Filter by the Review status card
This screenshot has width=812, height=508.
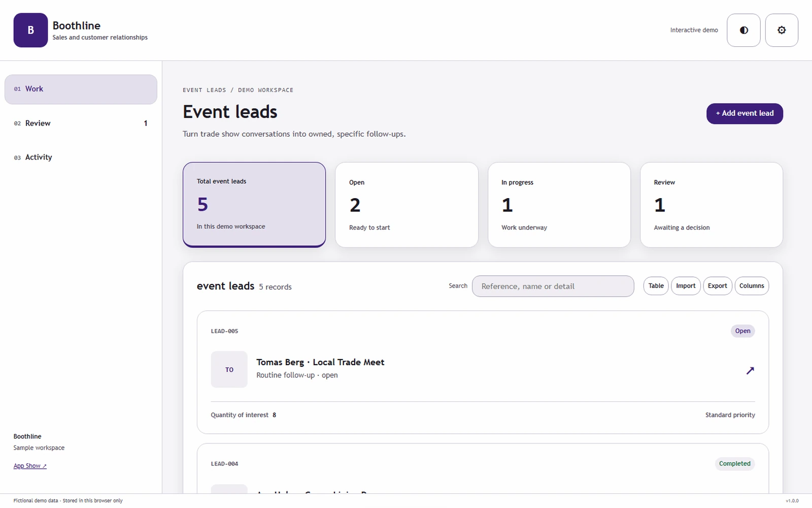click(x=712, y=205)
